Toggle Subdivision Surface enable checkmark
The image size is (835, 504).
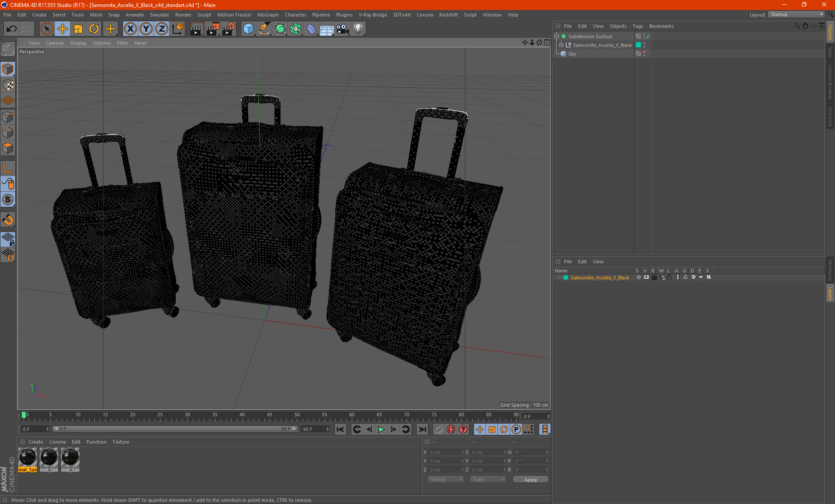coord(648,36)
